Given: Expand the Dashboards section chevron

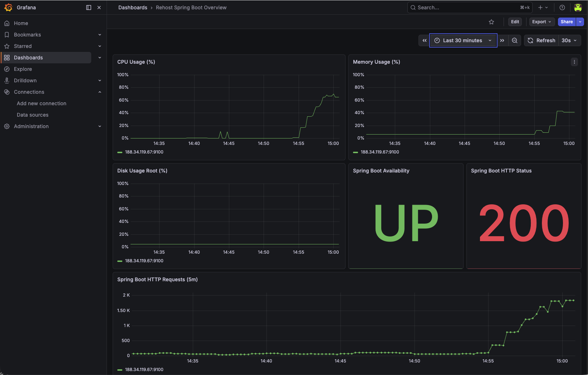Looking at the screenshot, I should (x=100, y=58).
